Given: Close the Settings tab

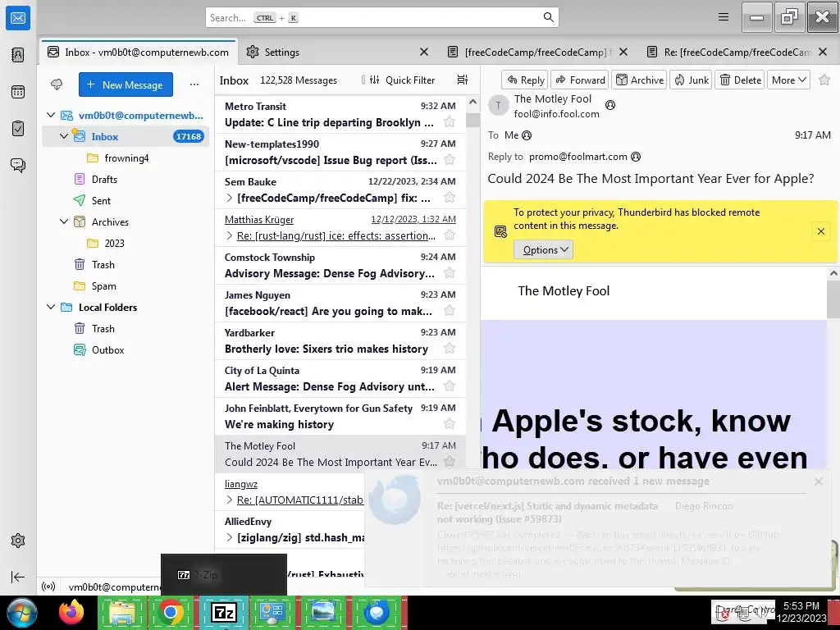Looking at the screenshot, I should coord(424,52).
